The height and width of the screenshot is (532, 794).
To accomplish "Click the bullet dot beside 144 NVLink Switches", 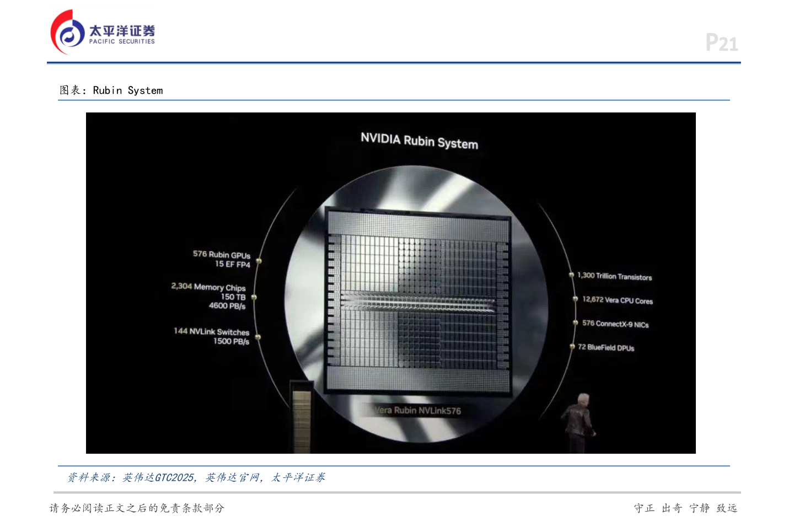I will [257, 337].
